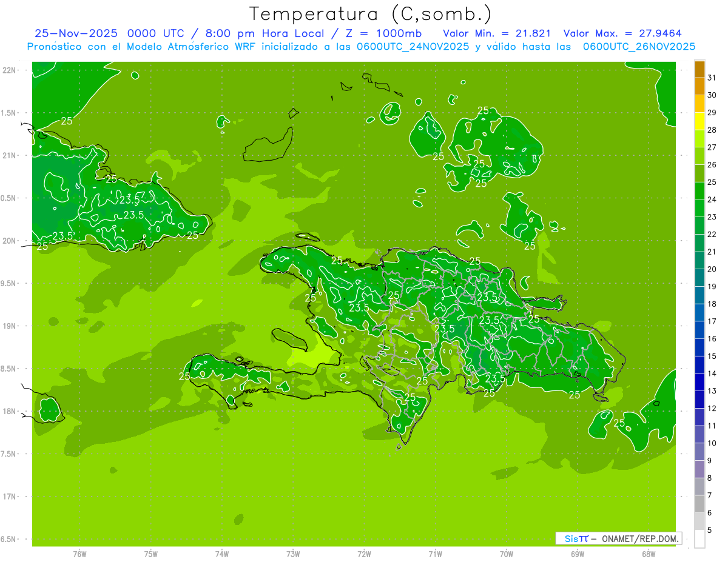This screenshot has height=562, width=728.
Task: Click the "74W" longitude label
Action: click(222, 554)
